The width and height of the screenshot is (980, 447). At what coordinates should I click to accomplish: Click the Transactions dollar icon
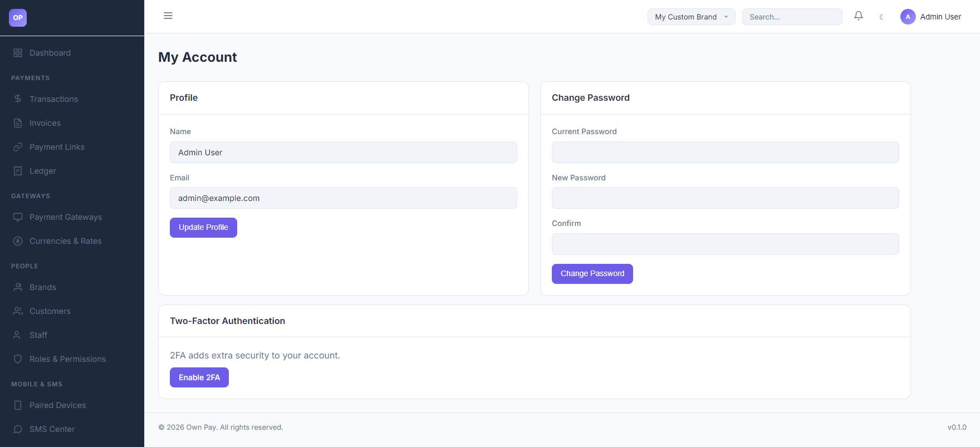18,99
